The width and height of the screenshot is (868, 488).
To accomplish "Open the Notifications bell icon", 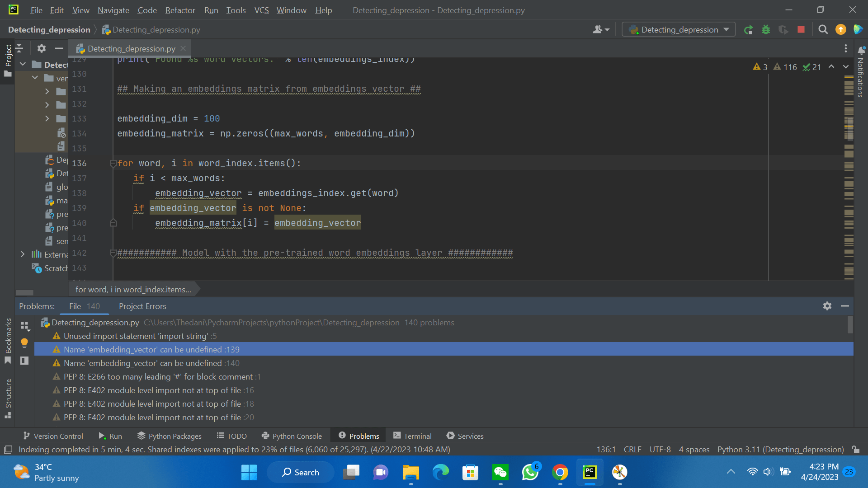I will point(861,50).
